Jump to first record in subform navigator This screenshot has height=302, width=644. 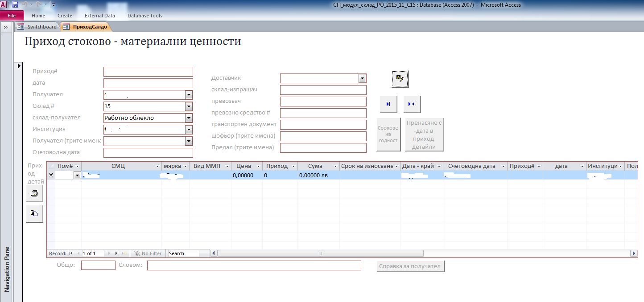tap(71, 253)
